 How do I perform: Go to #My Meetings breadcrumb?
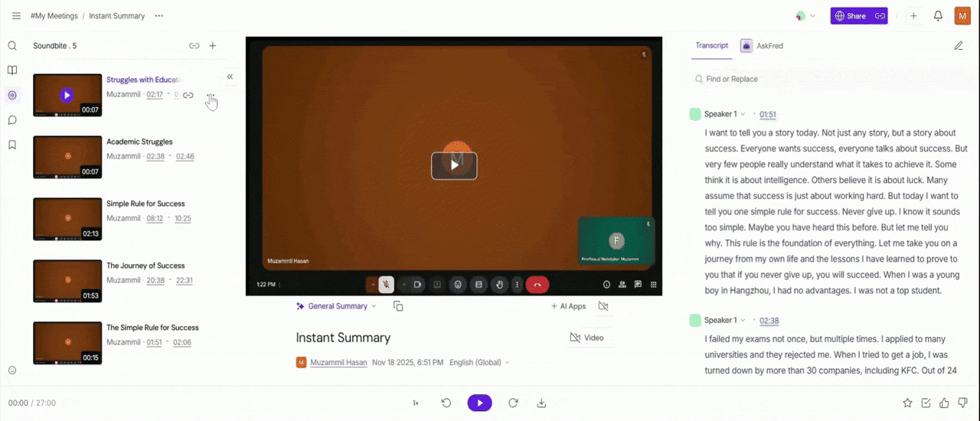point(54,15)
